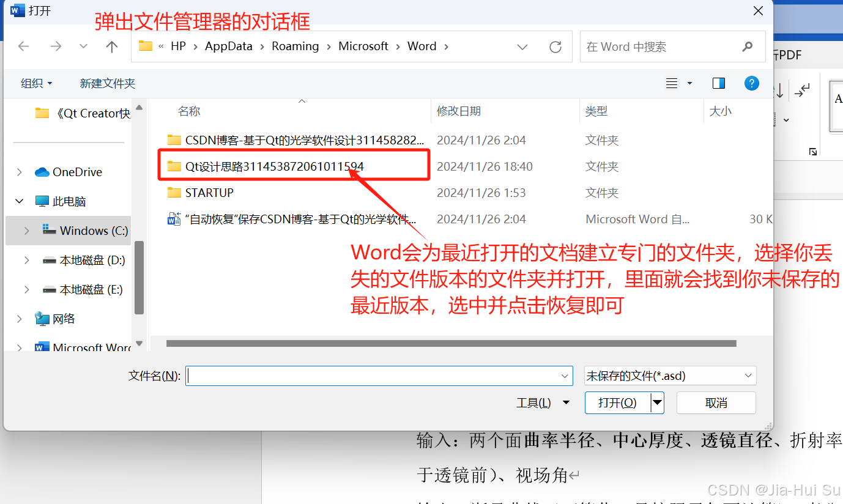Select the CSDN博客-基于Qt的光学软件设计 folder
843x504 pixels.
coord(295,140)
